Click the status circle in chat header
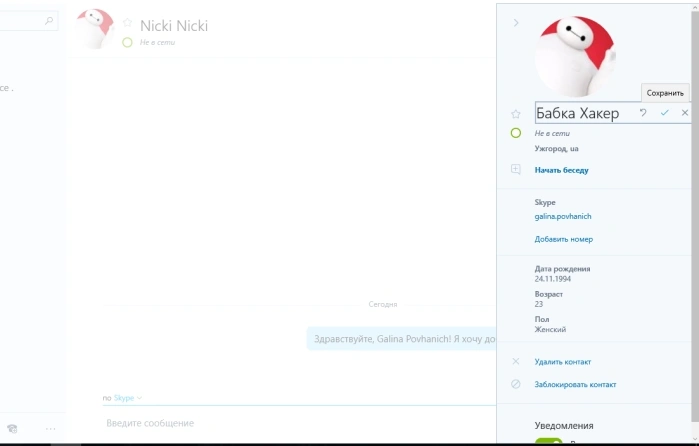The height and width of the screenshot is (446, 699). pos(127,42)
